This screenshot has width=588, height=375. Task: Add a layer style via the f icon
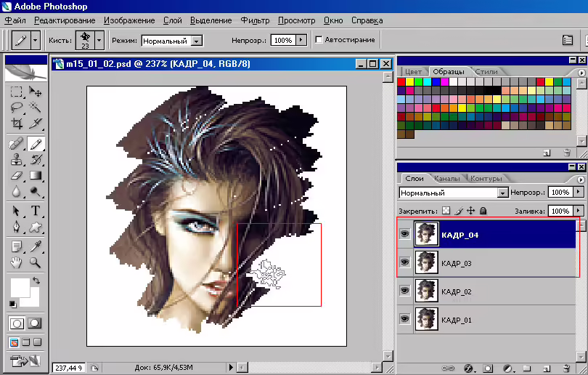click(x=468, y=368)
